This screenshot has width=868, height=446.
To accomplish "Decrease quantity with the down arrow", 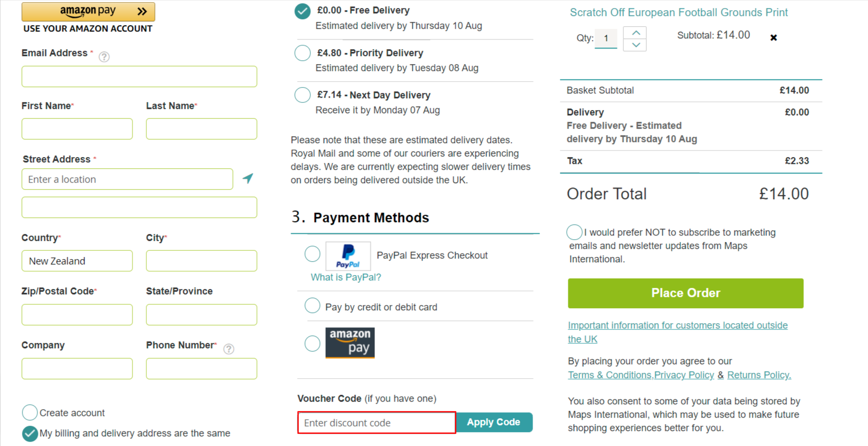I will (x=636, y=45).
